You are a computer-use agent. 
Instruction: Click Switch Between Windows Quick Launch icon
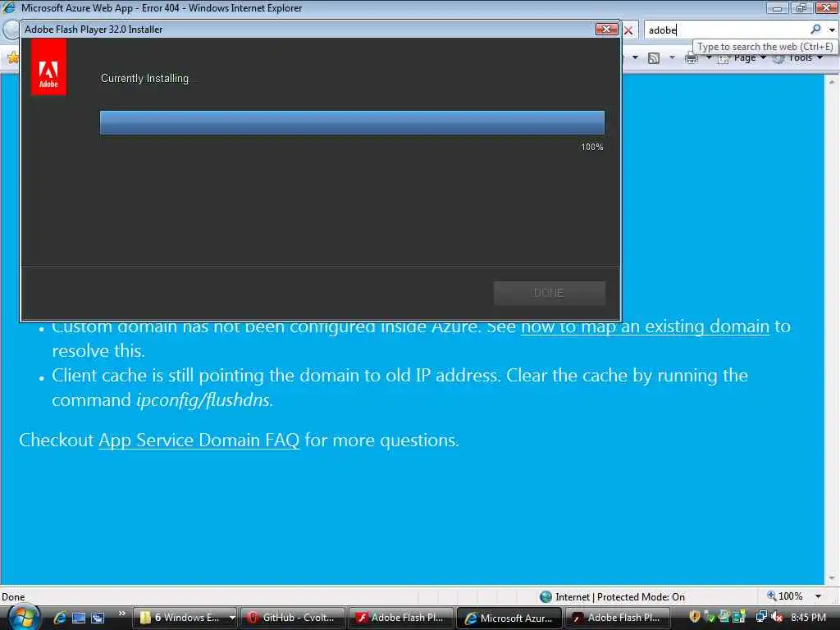98,618
